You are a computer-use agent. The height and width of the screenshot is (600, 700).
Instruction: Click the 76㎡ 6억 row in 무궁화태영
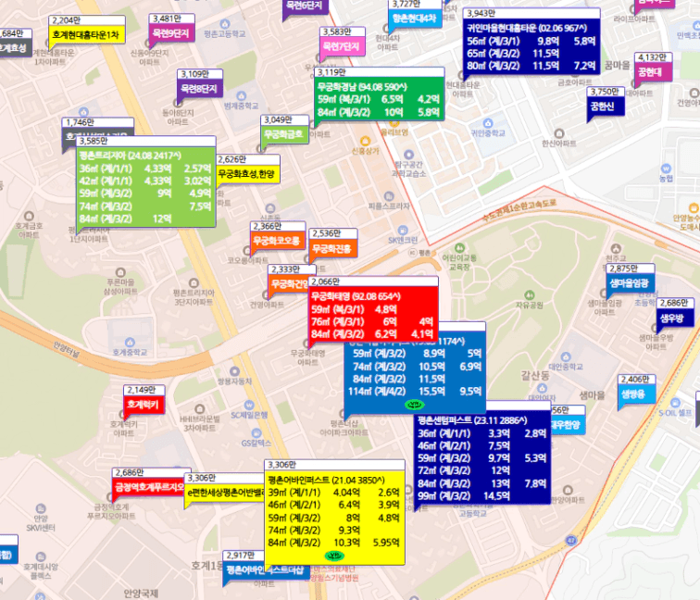(372, 321)
